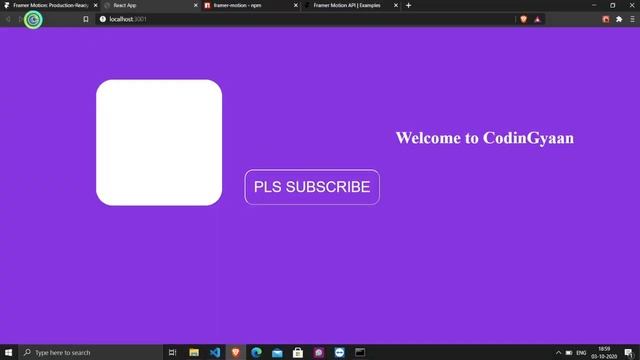The height and width of the screenshot is (360, 640).
Task: Close the Framer Motion Production-Ready tab
Action: pos(96,5)
